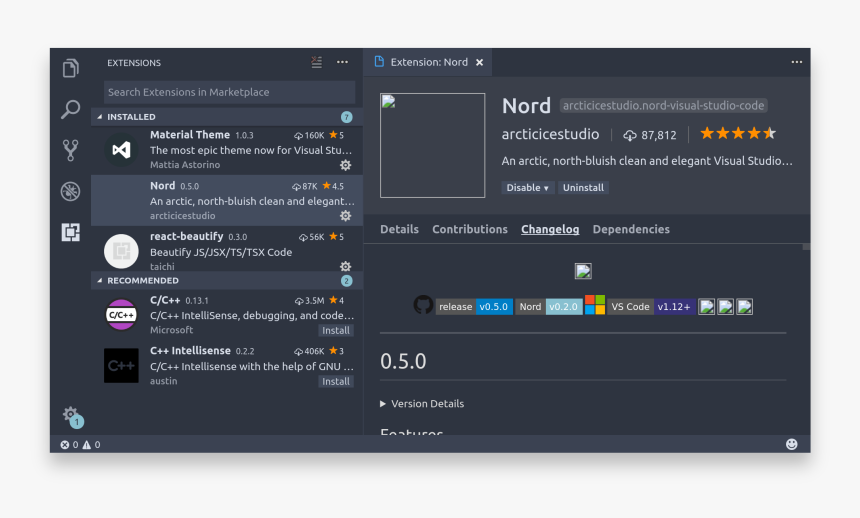This screenshot has width=860, height=518.
Task: Click the Material Theme extension icon
Action: [121, 149]
